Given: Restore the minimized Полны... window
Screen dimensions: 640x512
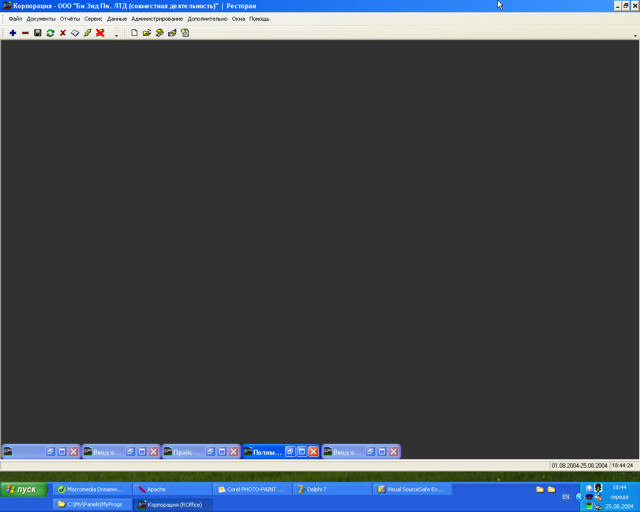Looking at the screenshot, I should click(290, 452).
